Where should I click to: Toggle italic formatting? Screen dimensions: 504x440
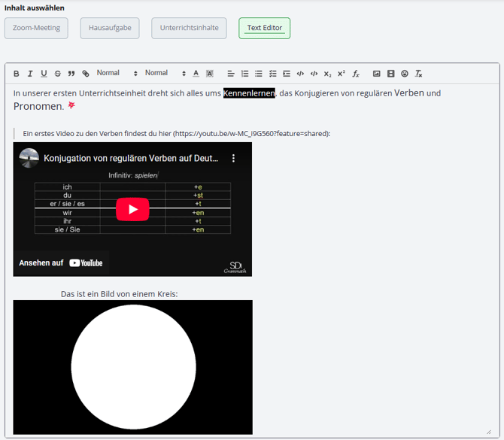[30, 74]
